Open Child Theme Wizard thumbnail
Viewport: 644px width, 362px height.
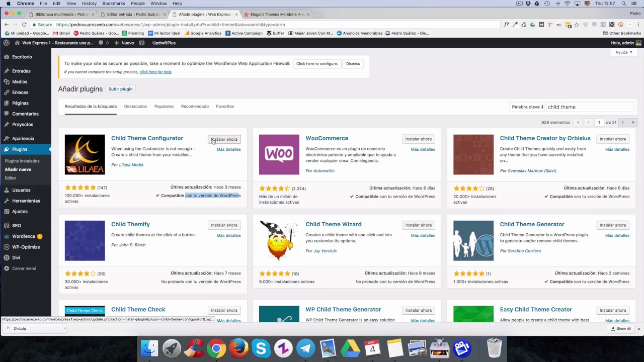pyautogui.click(x=279, y=240)
